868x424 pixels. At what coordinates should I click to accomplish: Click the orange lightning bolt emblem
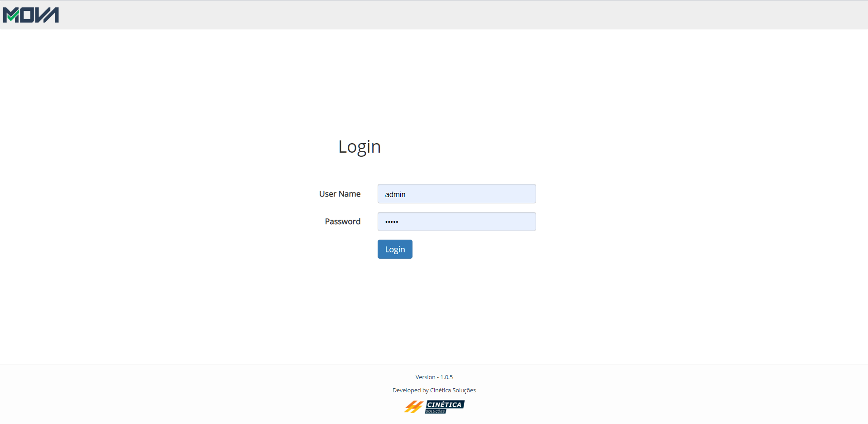pos(413,407)
